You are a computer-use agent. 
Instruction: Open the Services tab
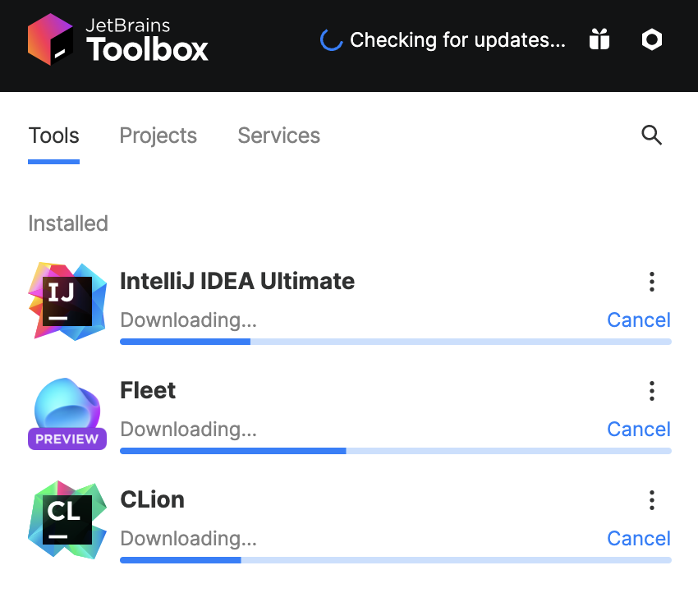click(x=278, y=136)
